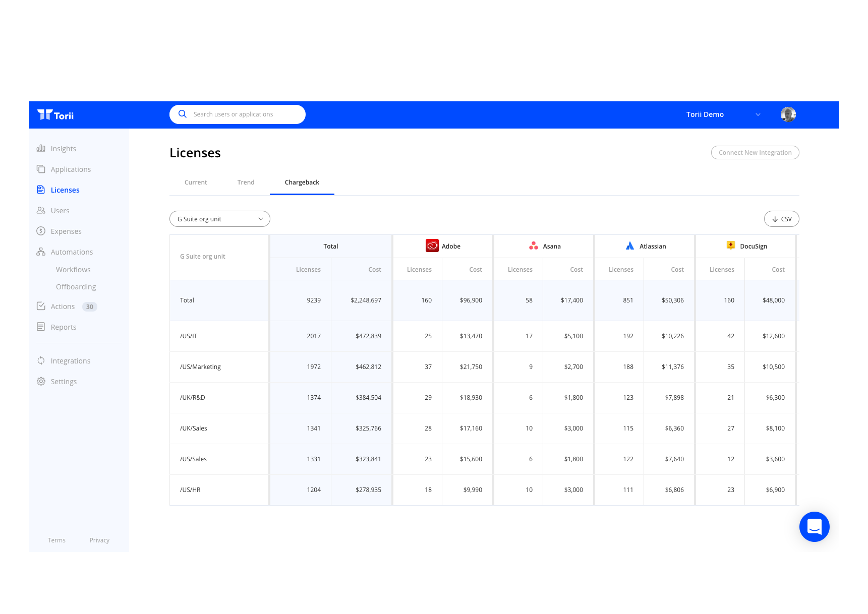This screenshot has width=868, height=614.
Task: Click the /US/Marketing row label
Action: tap(200, 367)
